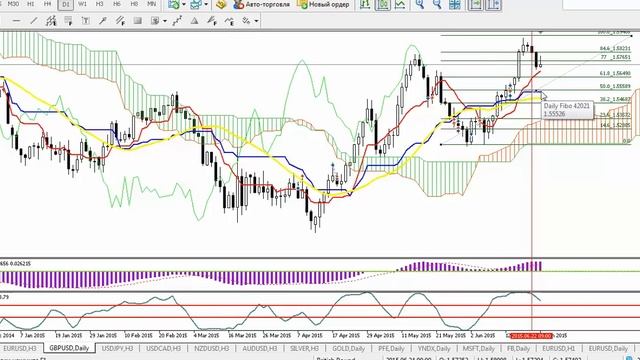Select the trendline drawing tool
Image resolution: width=640 pixels, height=360 pixels.
(x=34, y=21)
